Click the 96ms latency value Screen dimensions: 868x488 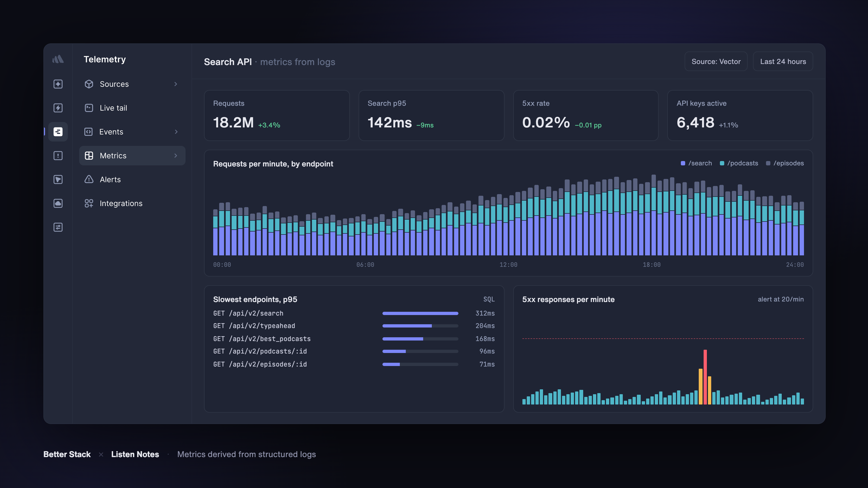point(487,351)
